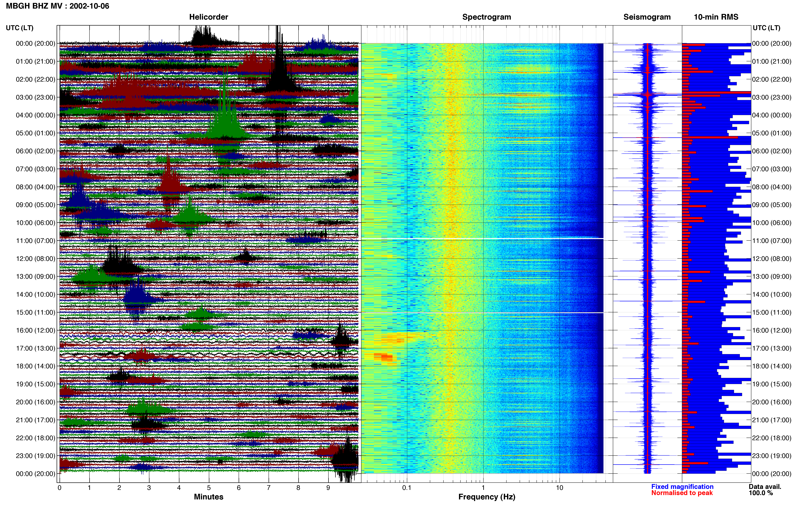Click the 'Seismogram' panel heading
This screenshot has width=812, height=508.
[647, 17]
